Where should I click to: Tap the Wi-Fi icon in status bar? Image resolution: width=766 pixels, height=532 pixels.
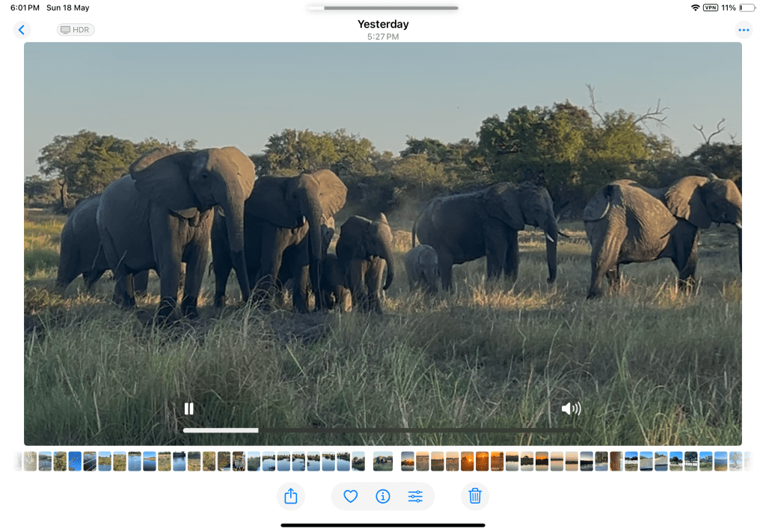pos(695,7)
